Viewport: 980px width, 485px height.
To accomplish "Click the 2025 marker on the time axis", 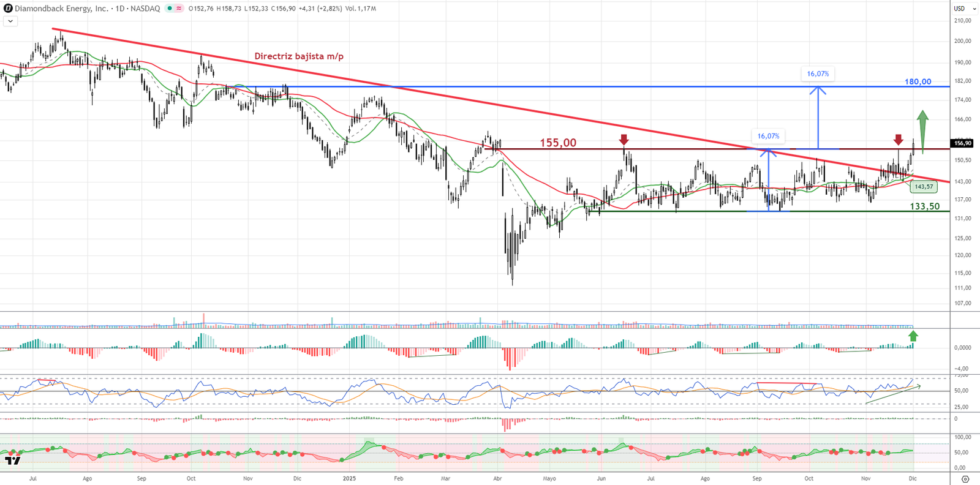I will [349, 478].
